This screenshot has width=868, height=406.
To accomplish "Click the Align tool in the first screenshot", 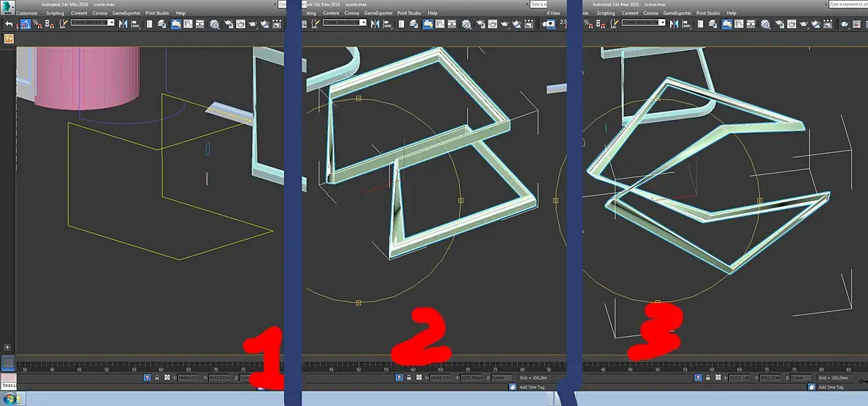I will pos(135,24).
